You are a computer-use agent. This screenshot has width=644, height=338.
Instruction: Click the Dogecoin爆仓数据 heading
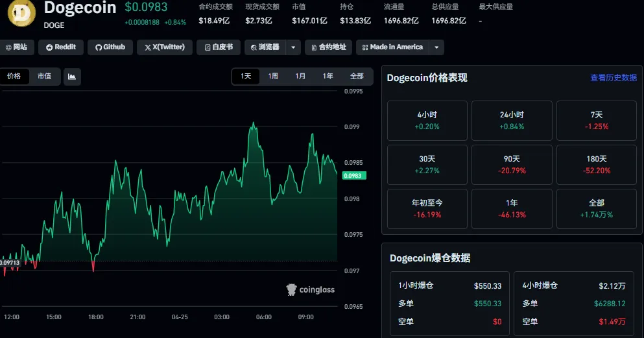pos(430,258)
